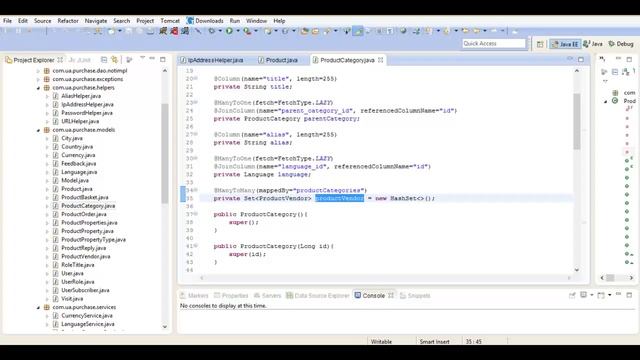The image size is (640, 360).
Task: Click the 'Smart Insert' status bar entry
Action: tap(434, 342)
